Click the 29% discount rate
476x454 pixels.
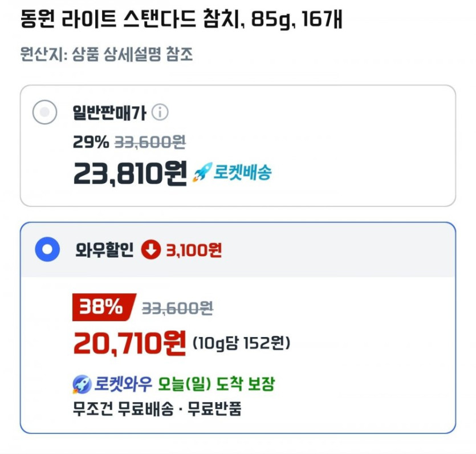tap(91, 141)
